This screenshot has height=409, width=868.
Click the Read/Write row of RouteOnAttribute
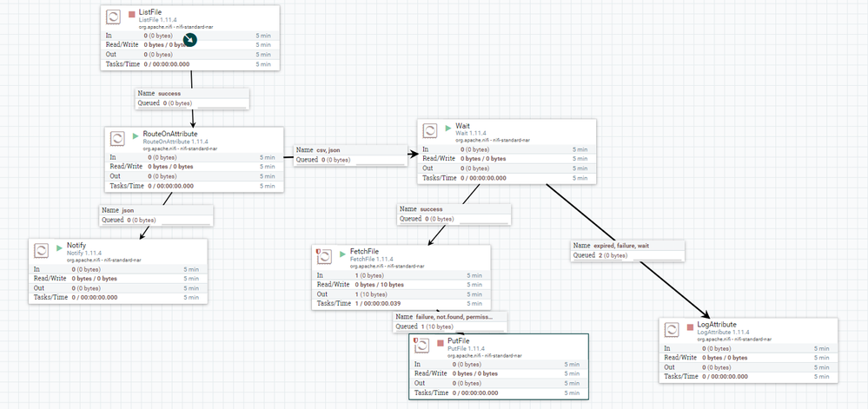195,167
